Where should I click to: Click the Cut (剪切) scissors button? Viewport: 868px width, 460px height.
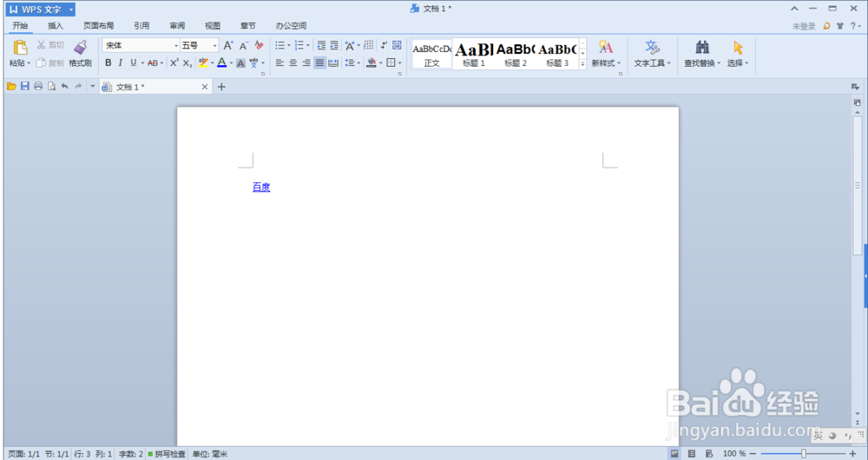coord(50,45)
